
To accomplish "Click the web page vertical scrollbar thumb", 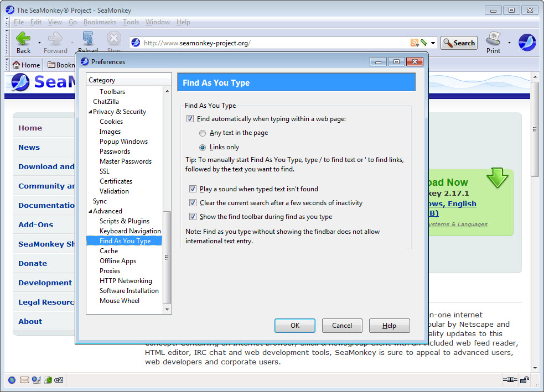I will tap(535, 129).
